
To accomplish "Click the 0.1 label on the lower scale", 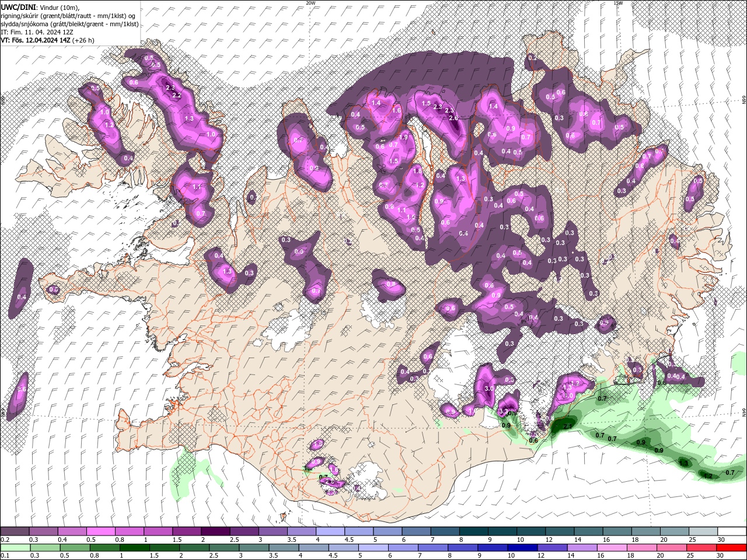I will coord(5,556).
